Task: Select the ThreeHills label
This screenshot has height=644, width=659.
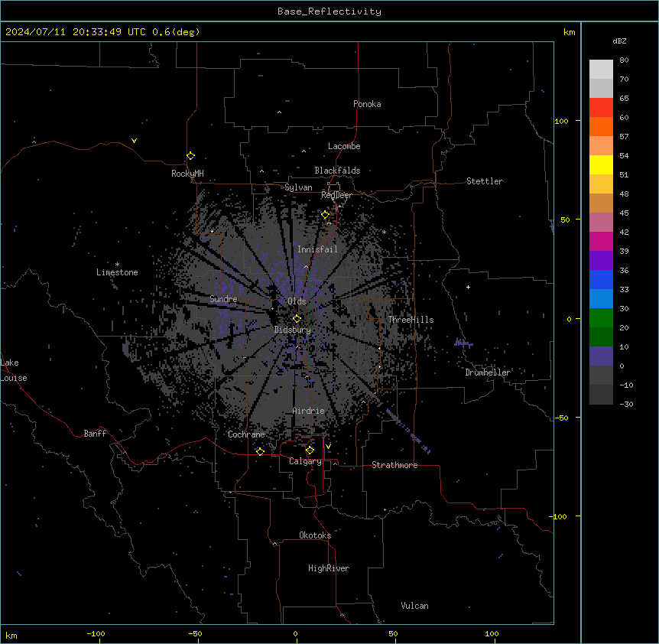Action: [411, 320]
